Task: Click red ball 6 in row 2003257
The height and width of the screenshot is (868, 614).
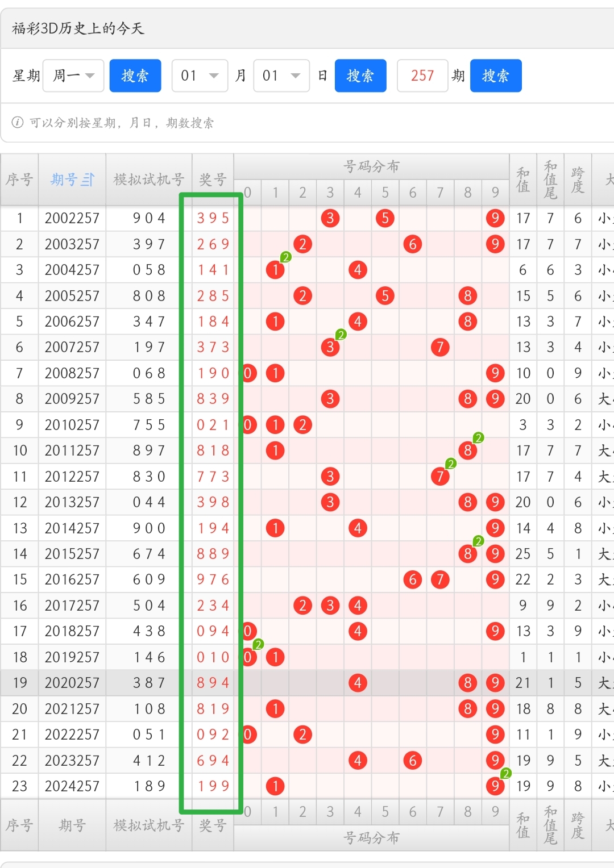Action: (x=413, y=244)
